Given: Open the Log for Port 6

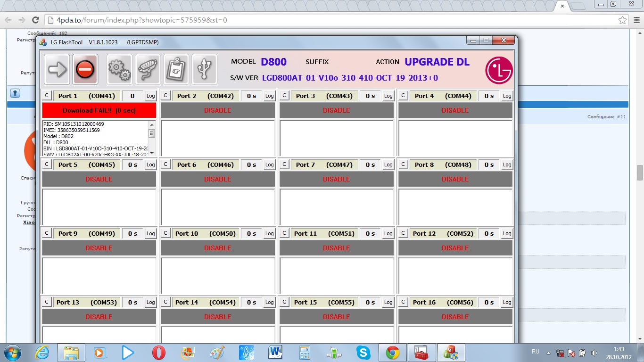Looking at the screenshot, I should (x=269, y=165).
